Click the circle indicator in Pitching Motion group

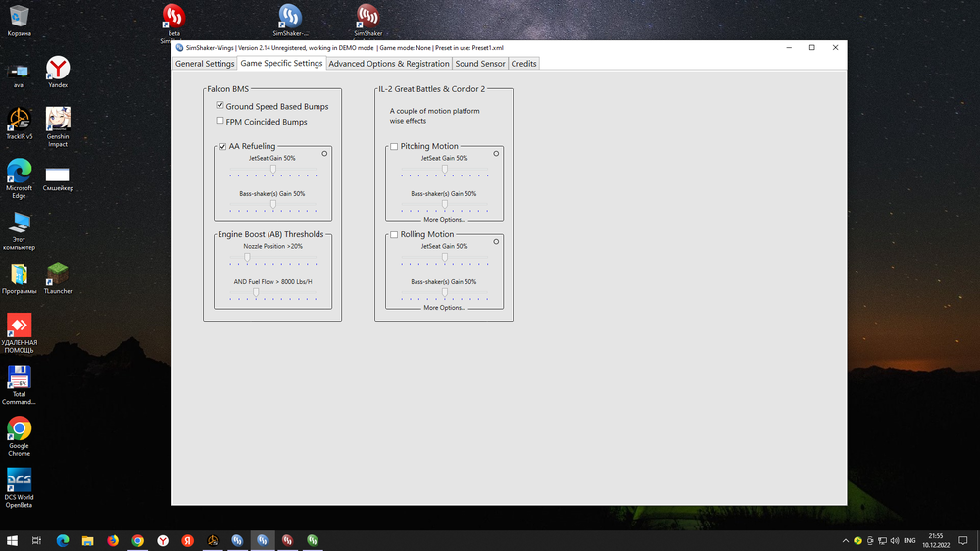(496, 153)
